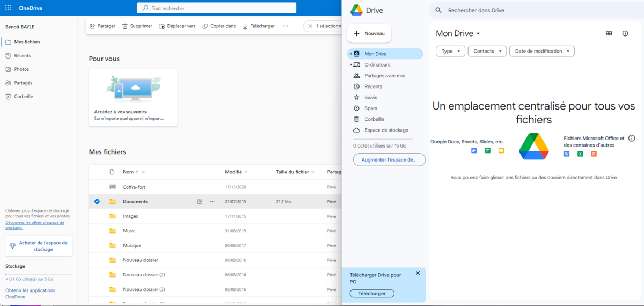Open the Nouveau dossier folder
The height and width of the screenshot is (306, 644).
(x=141, y=260)
